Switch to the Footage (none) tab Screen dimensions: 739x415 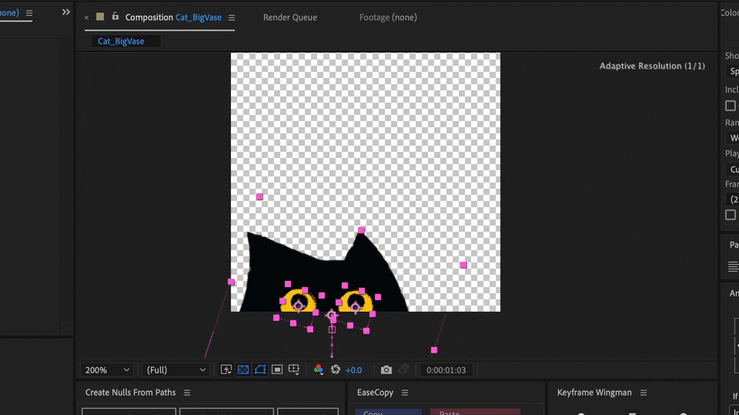pos(388,17)
